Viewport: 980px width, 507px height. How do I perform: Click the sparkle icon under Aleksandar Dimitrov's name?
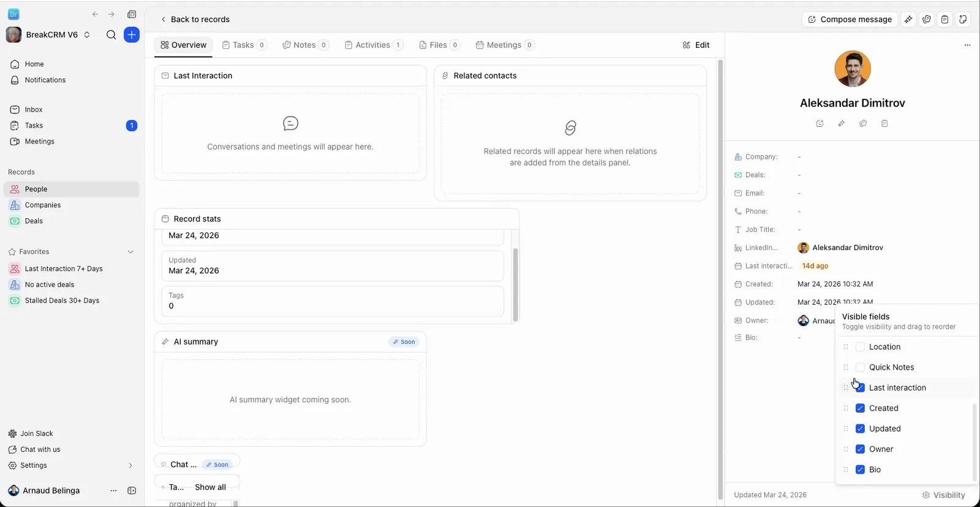click(x=842, y=123)
